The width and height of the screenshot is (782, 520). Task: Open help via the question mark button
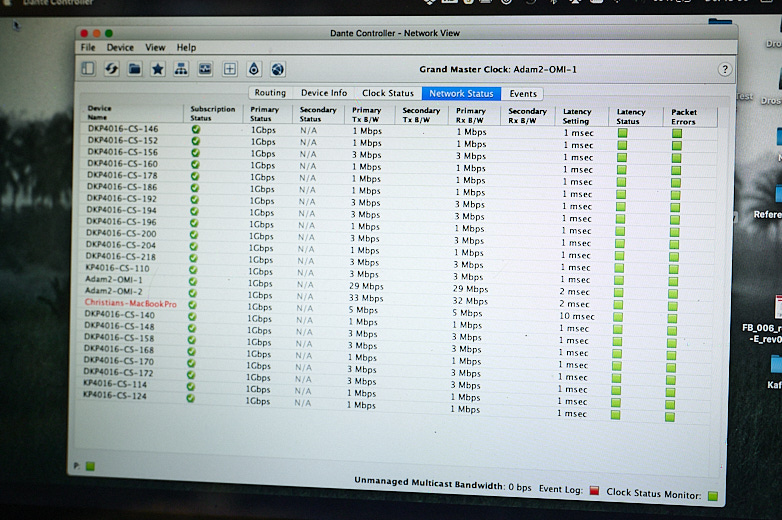pyautogui.click(x=724, y=69)
